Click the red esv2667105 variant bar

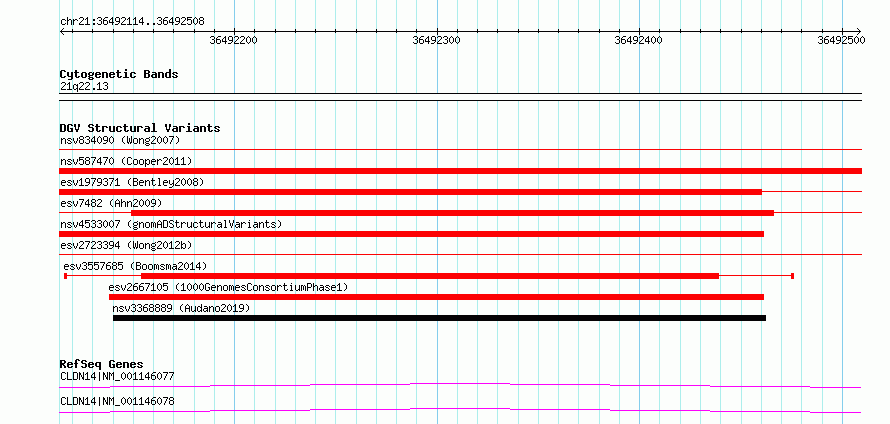click(x=436, y=297)
